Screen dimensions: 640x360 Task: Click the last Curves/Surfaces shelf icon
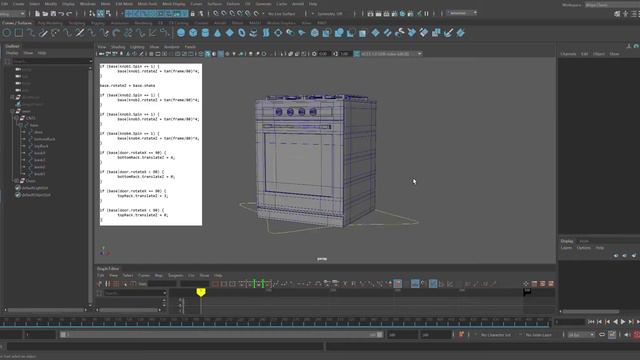tap(460, 33)
